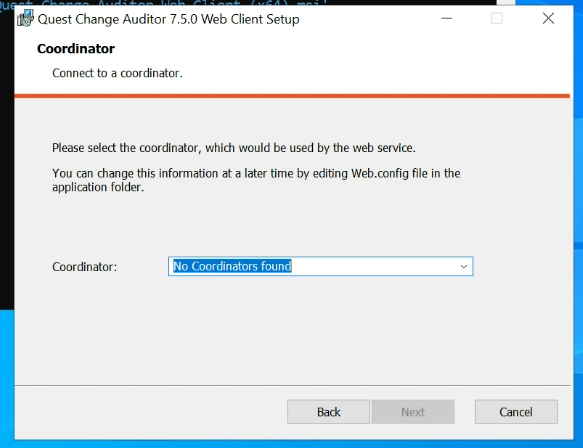This screenshot has width=583, height=448.
Task: Select the highlighted 'No Coordinators found' text
Action: coord(232,266)
